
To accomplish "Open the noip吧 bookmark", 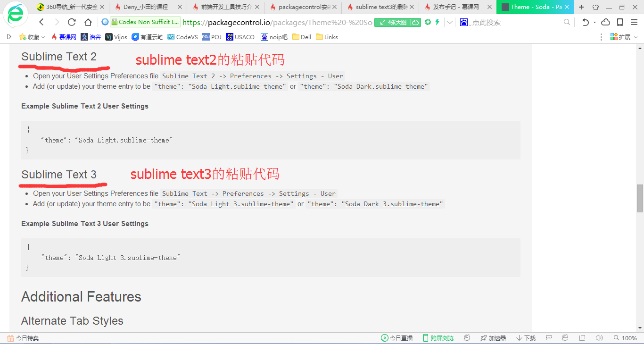I will (x=274, y=37).
